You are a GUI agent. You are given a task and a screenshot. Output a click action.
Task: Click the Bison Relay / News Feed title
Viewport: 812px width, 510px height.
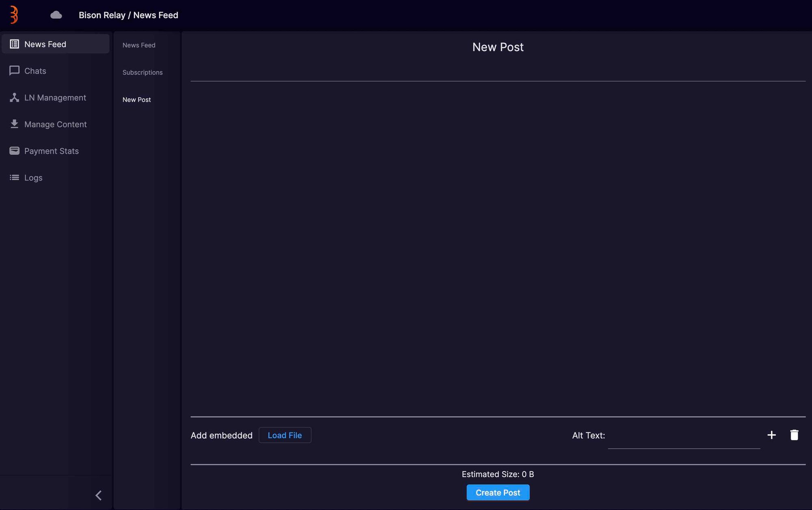click(x=128, y=15)
